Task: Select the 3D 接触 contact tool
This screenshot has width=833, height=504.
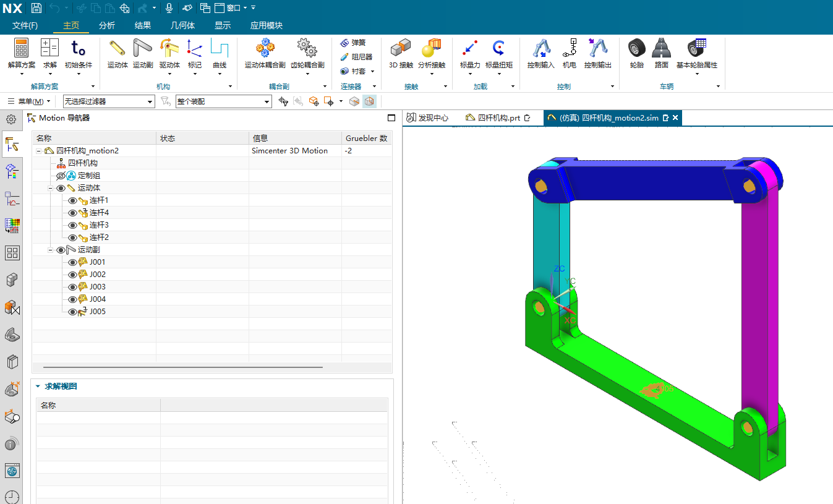Action: tap(400, 49)
